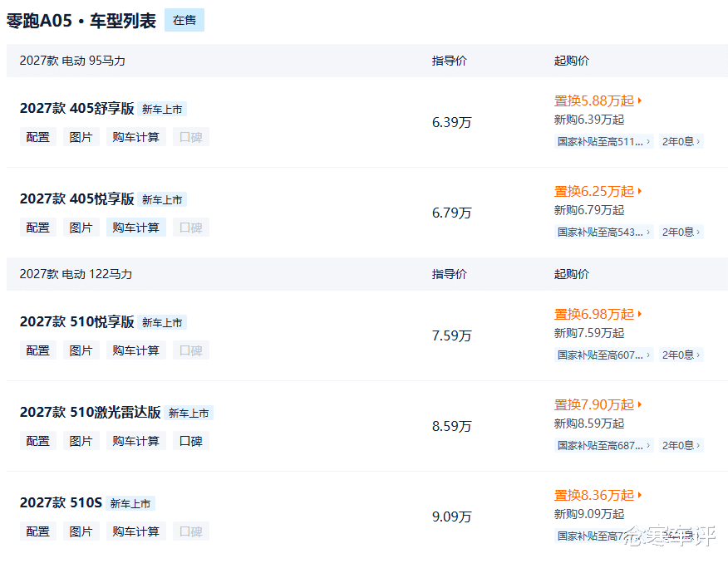Open 2027款 510悦享版 model link
728x563 pixels.
pyautogui.click(x=77, y=322)
